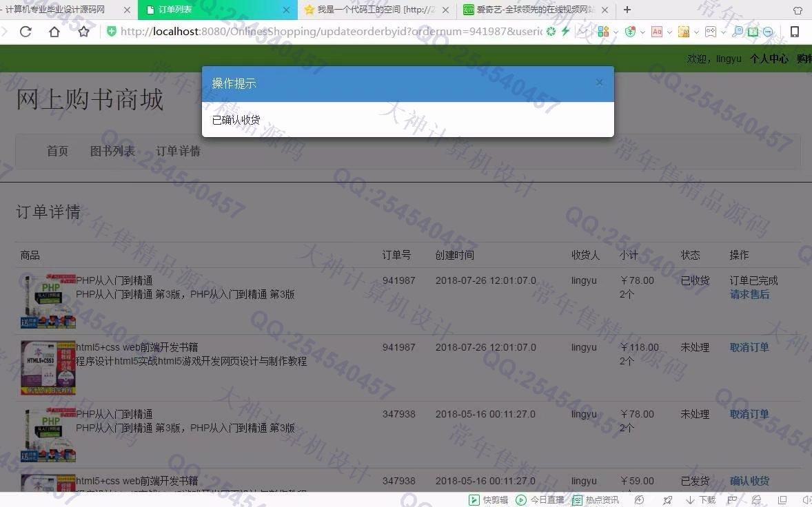This screenshot has width=812, height=507.
Task: Open 图书列表 in the navigation bar
Action: tap(112, 151)
